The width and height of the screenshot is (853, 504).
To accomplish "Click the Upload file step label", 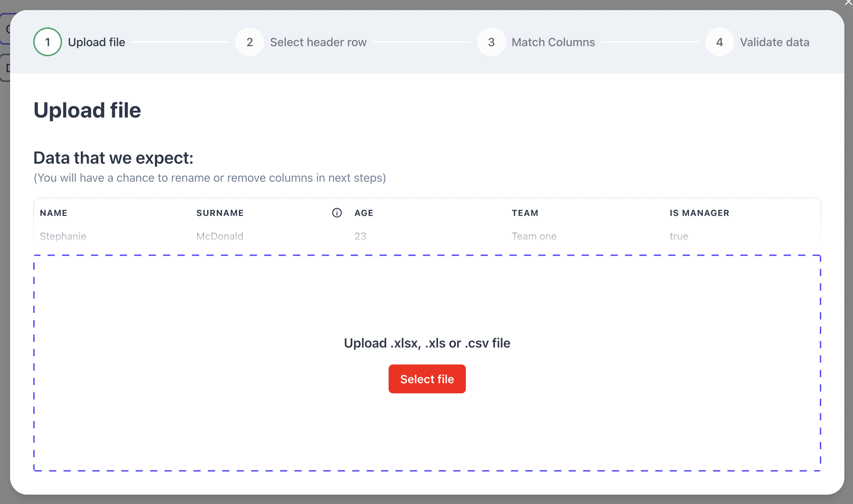I will pos(96,41).
